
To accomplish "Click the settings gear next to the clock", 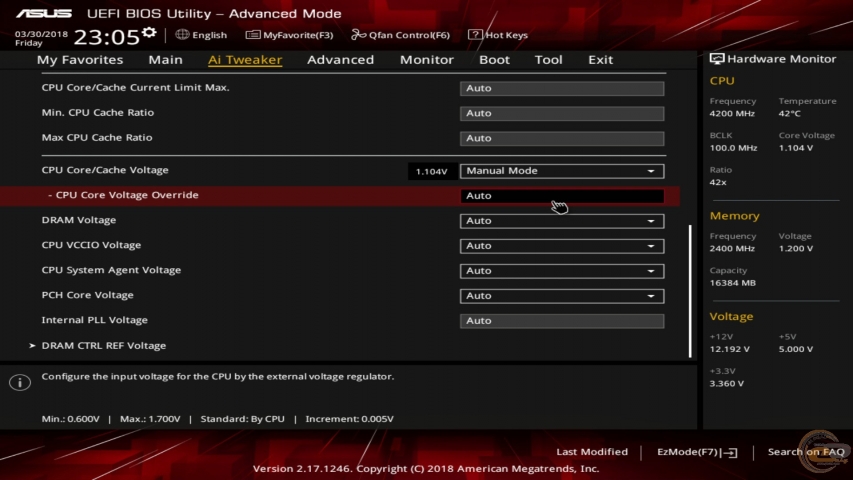I will pyautogui.click(x=149, y=34).
